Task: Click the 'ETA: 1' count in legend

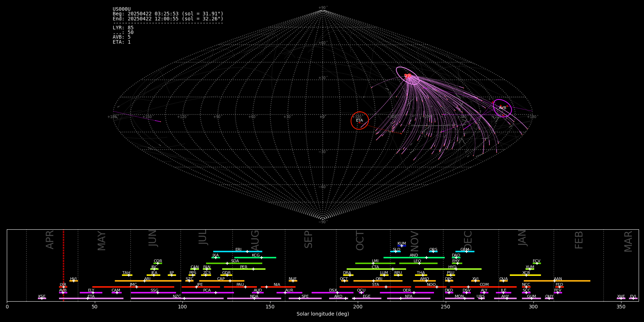Action: click(122, 42)
